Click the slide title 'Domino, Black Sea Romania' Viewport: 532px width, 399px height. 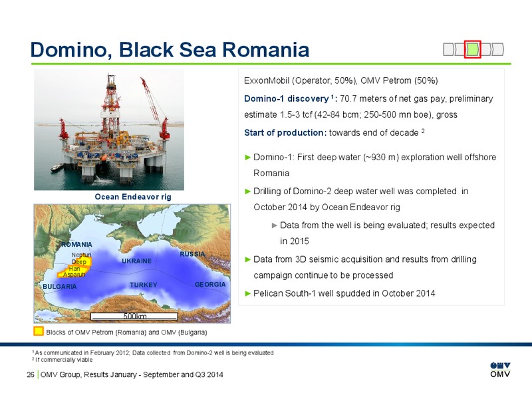click(170, 49)
